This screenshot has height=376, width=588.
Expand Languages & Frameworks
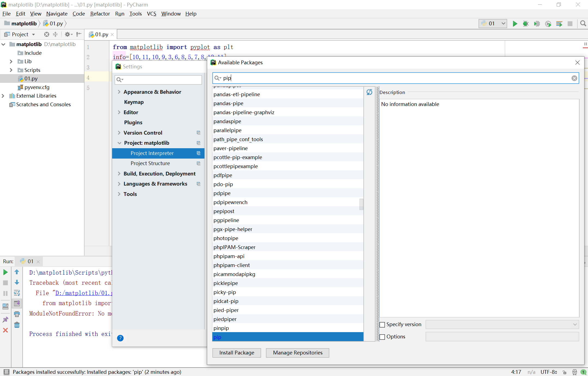coord(119,184)
